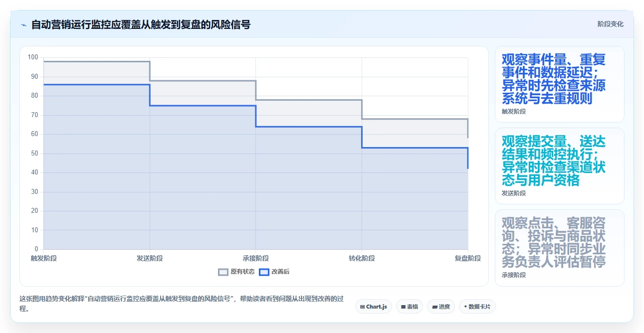The width and height of the screenshot is (644, 333).
Task: Click the 发送阶段 x-axis label
Action: [x=150, y=258]
